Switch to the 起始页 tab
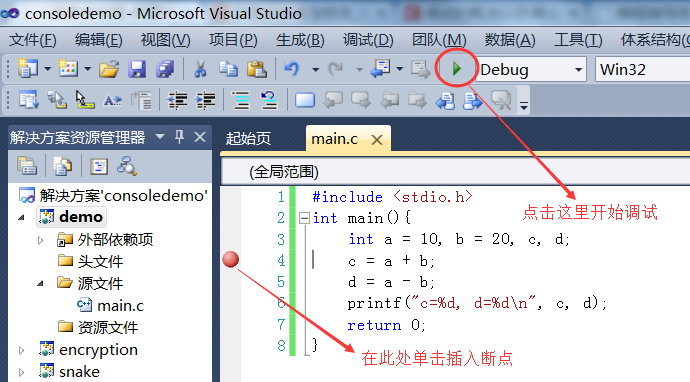Viewport: 690px width, 382px height. pyautogui.click(x=248, y=139)
